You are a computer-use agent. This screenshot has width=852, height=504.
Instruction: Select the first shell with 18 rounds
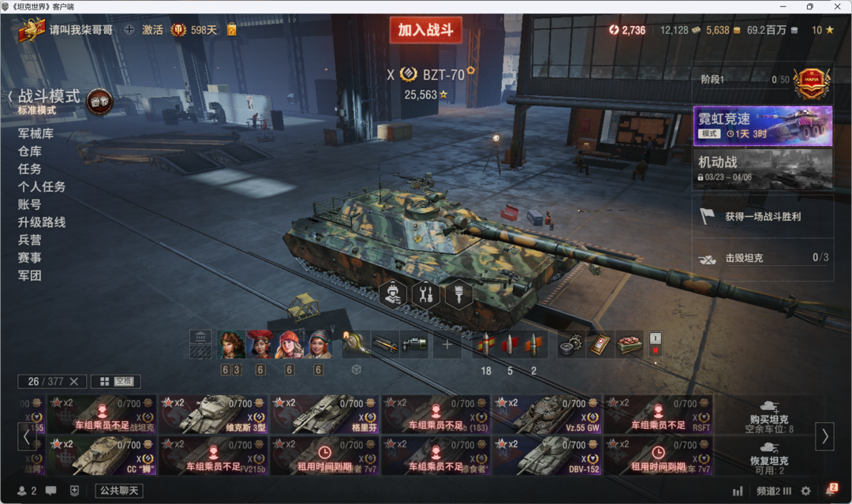[x=486, y=345]
